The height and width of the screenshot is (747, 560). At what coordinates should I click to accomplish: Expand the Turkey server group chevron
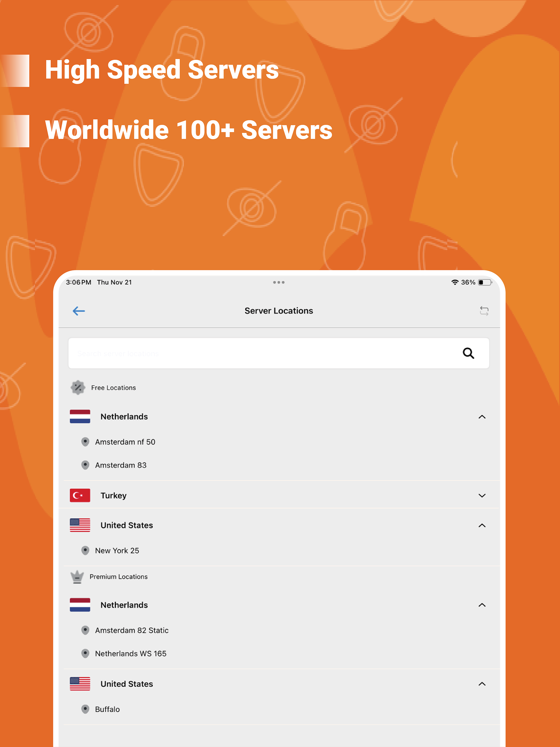point(482,495)
